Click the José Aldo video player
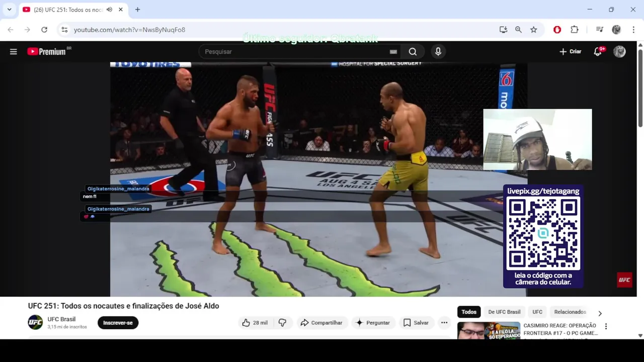The height and width of the screenshot is (362, 644). pos(318,179)
